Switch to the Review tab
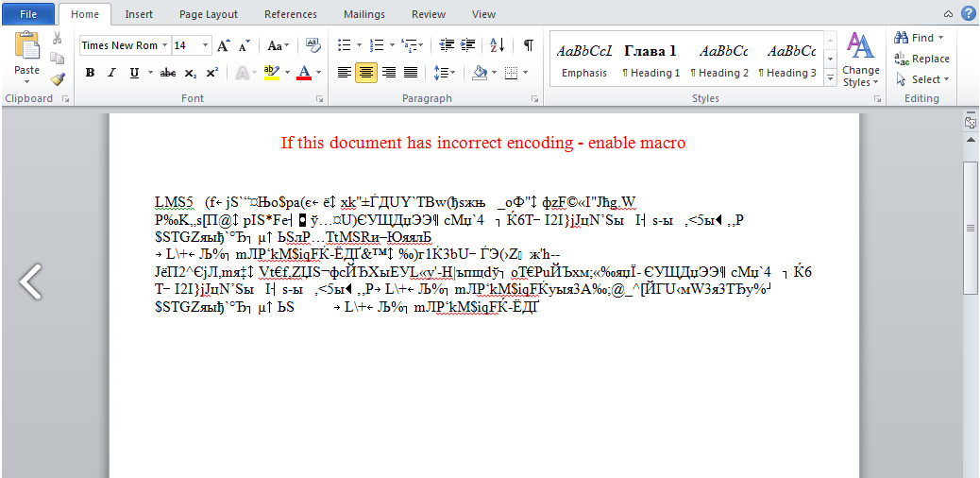980x478 pixels. coord(429,14)
